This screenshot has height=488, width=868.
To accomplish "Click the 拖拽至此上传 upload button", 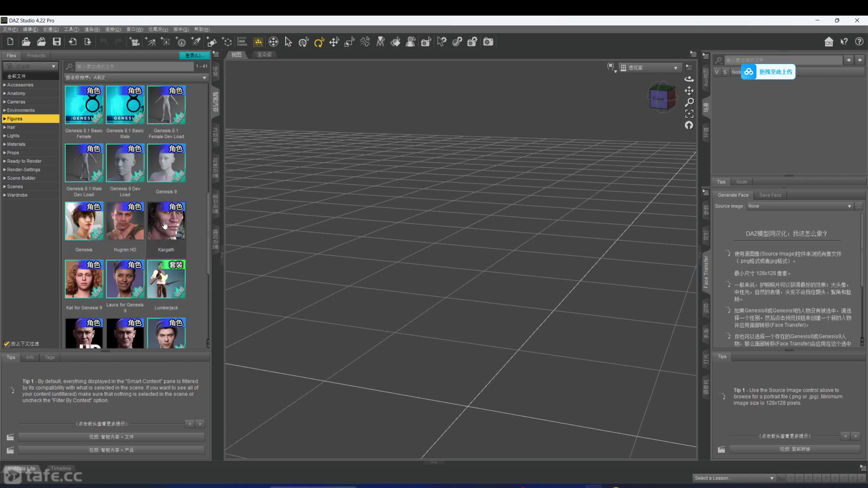I will [x=768, y=72].
